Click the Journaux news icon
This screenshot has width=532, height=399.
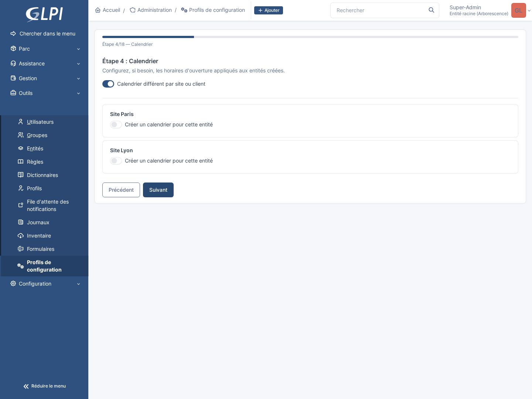pyautogui.click(x=21, y=222)
